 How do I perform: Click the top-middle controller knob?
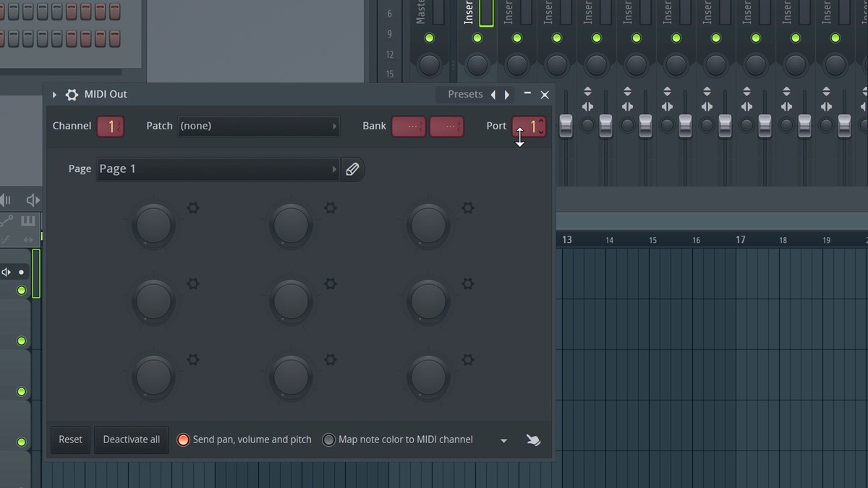[x=291, y=224]
